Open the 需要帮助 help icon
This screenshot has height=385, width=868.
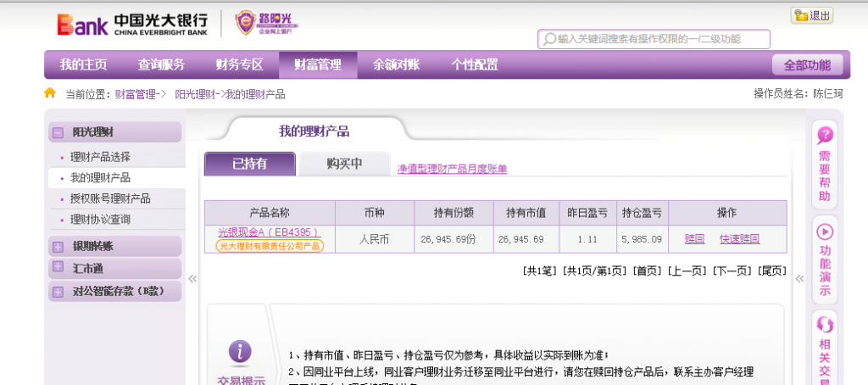pyautogui.click(x=824, y=136)
